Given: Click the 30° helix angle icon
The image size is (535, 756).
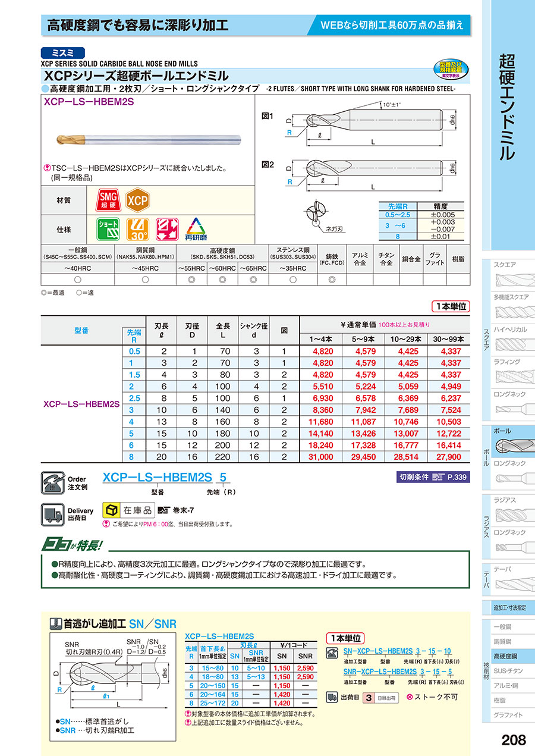Looking at the screenshot, I should (x=137, y=228).
